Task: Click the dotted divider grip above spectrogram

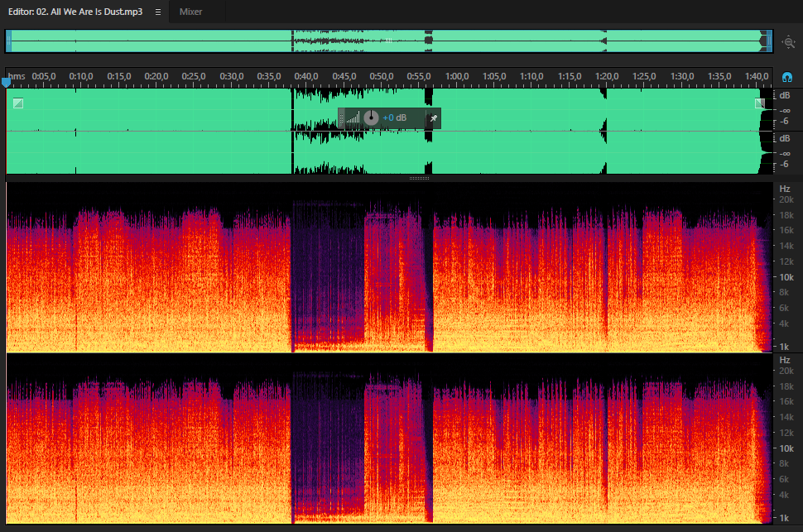Action: click(x=419, y=178)
